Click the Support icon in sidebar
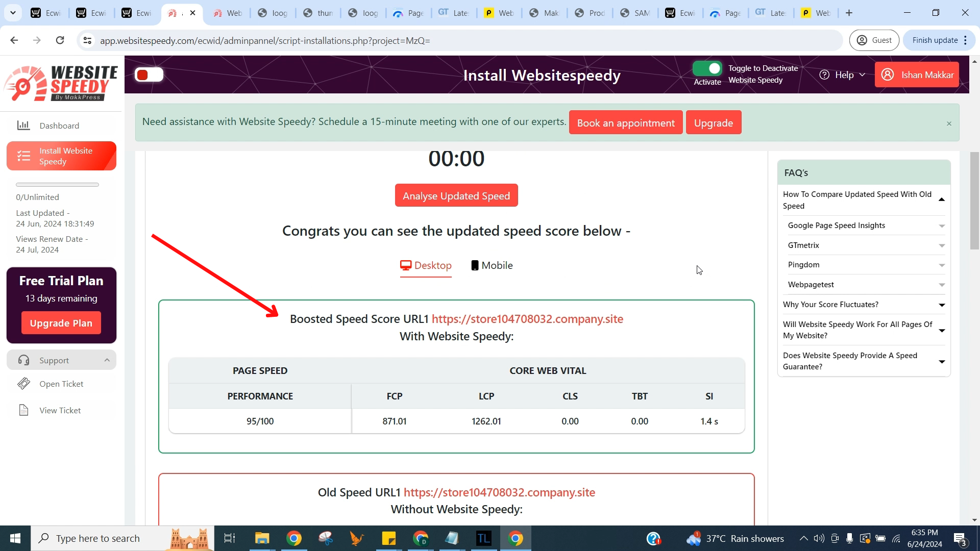 coord(23,360)
